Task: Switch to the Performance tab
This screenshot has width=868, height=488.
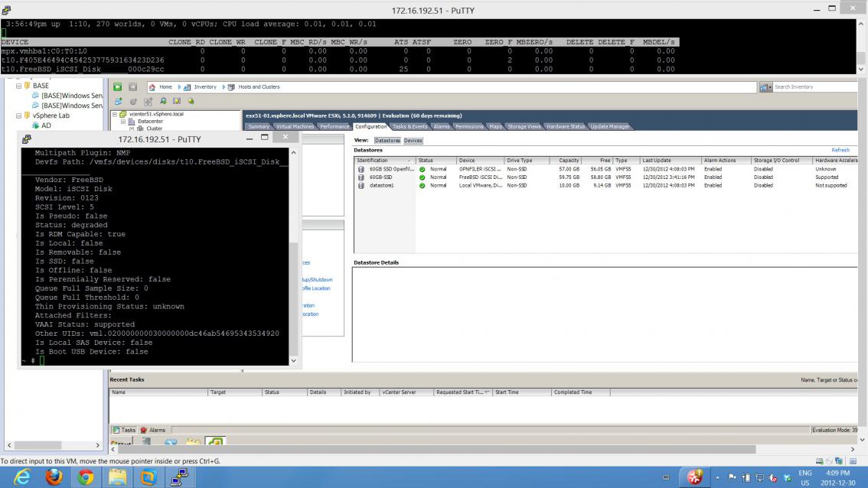Action: click(x=334, y=126)
